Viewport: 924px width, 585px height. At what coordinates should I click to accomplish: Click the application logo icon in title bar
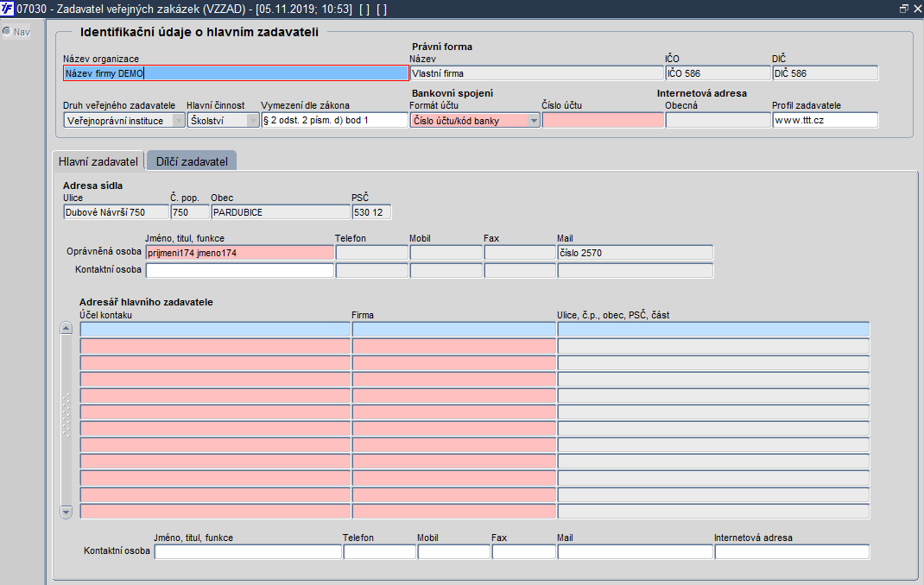coord(7,9)
